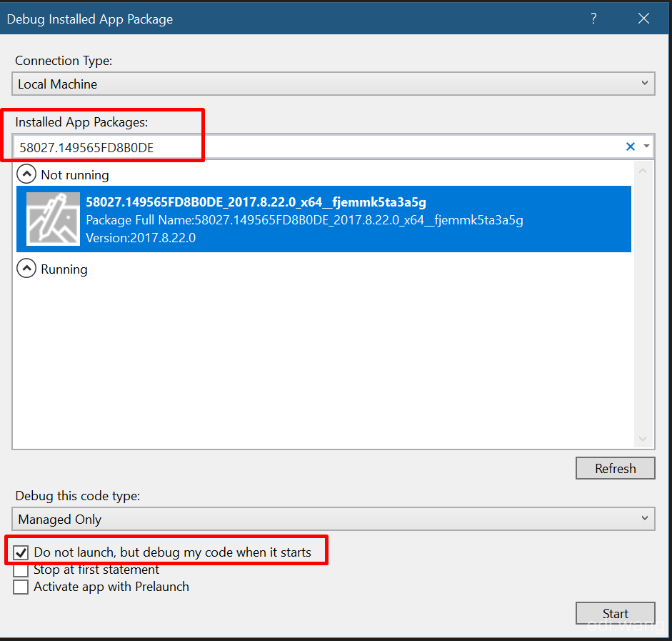Click the Start button
The image size is (672, 641).
click(616, 614)
